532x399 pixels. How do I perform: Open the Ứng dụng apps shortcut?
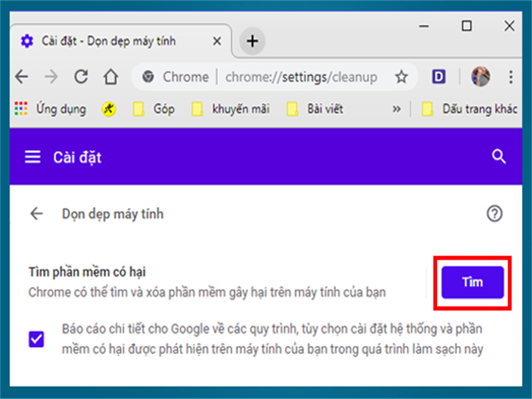click(x=51, y=109)
